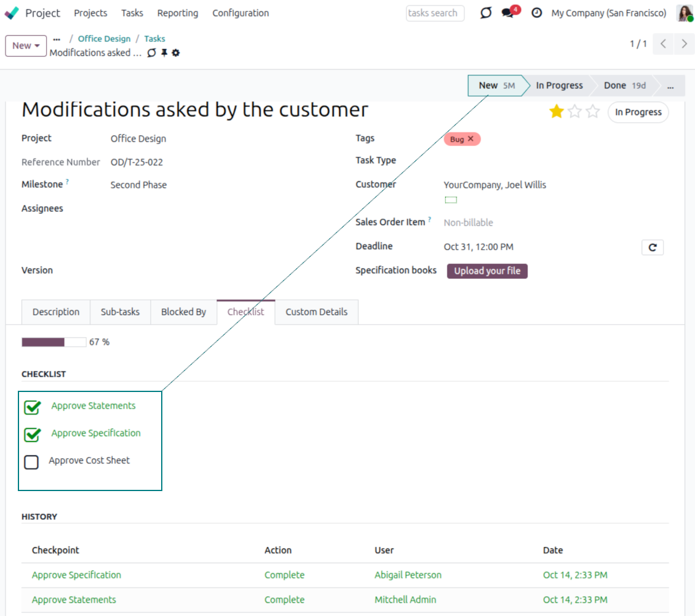The image size is (695, 616).
Task: Expand more stages with the ellipsis
Action: pos(670,86)
